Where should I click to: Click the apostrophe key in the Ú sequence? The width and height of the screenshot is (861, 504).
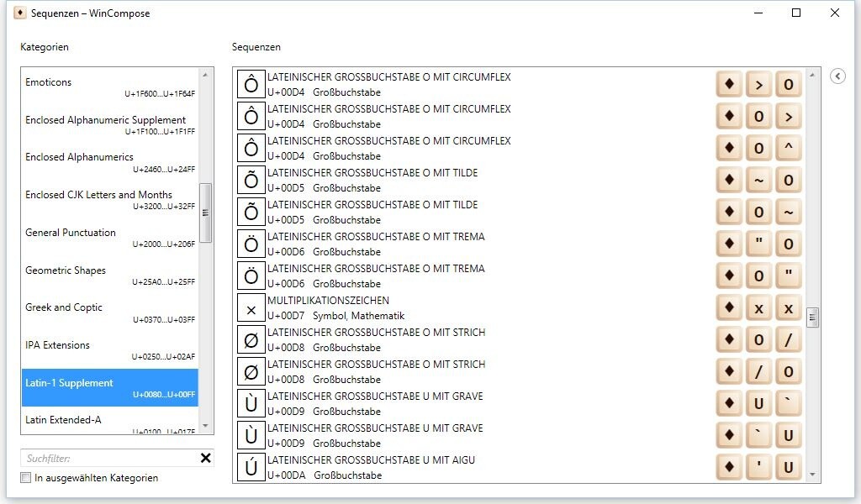coord(759,467)
